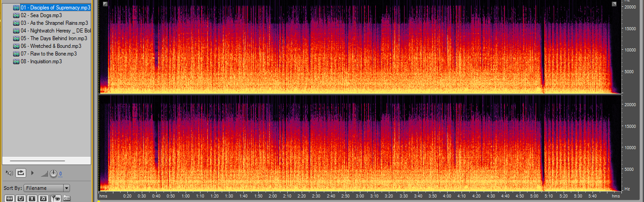The width and height of the screenshot is (644, 202).
Task: Click the yellow start marker below the time ruler
Action: click(99, 200)
